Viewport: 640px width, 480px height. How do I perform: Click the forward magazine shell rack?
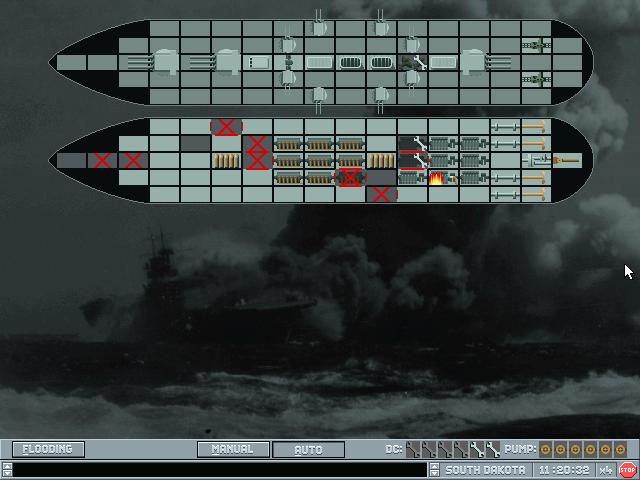coord(227,161)
